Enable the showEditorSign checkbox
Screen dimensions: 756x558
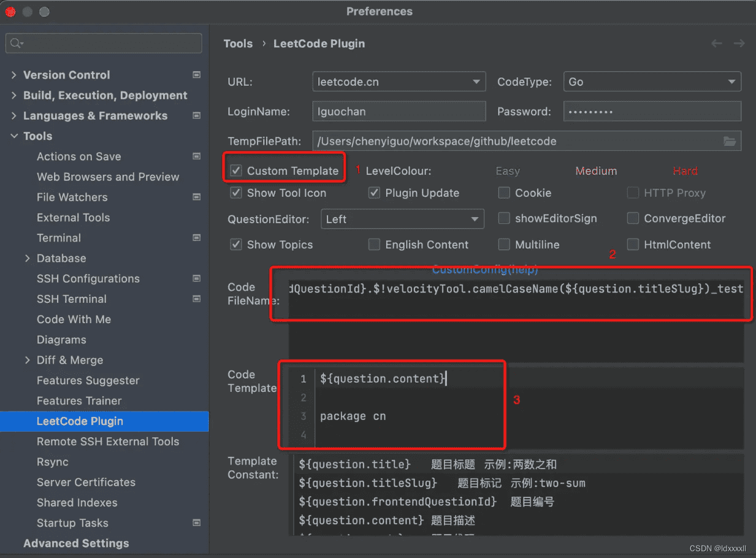pos(504,218)
